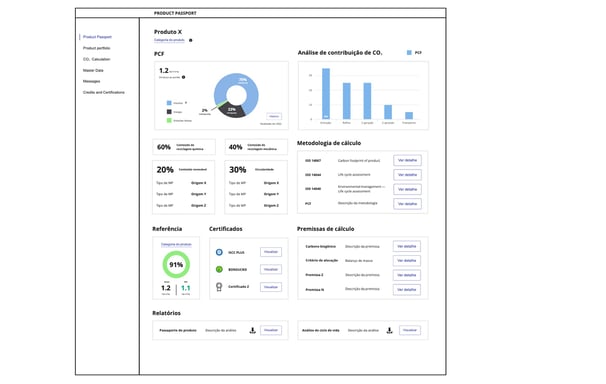This screenshot has width=606, height=384.
Task: Open Master Data sidebar item
Action: (x=93, y=71)
